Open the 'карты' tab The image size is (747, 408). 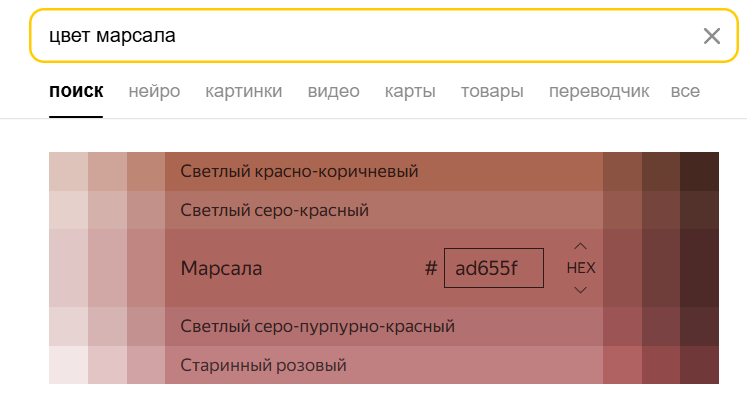(410, 92)
